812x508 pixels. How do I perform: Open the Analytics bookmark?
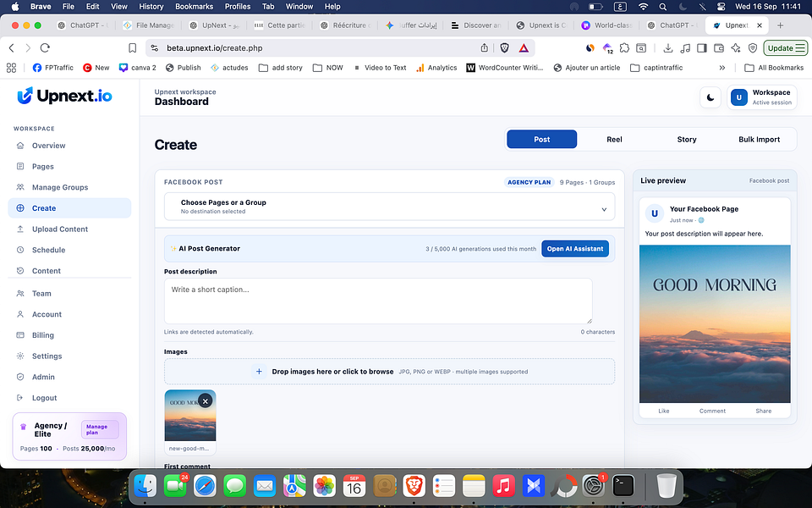436,68
